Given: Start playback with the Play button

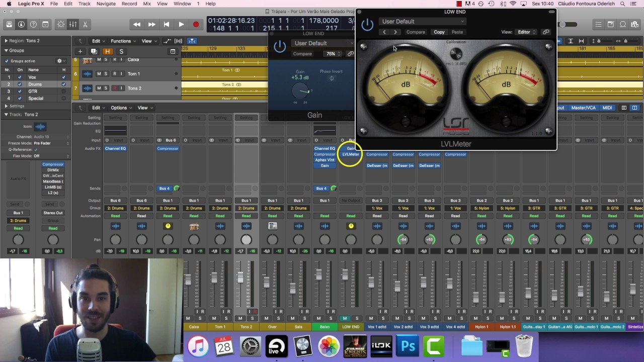Looking at the screenshot, I should [181, 24].
